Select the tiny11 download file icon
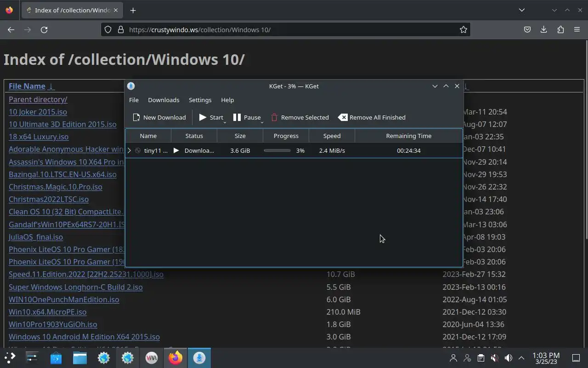The image size is (588, 368). pyautogui.click(x=138, y=150)
